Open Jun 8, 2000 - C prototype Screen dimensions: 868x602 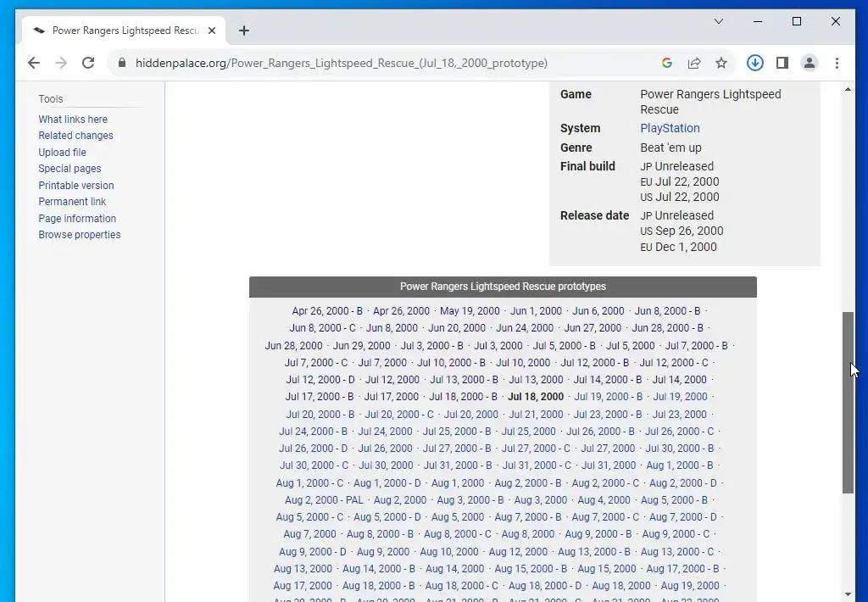pos(322,328)
